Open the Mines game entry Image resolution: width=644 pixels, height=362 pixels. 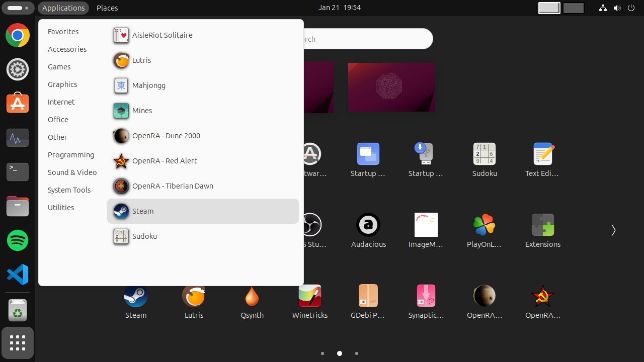(x=203, y=111)
